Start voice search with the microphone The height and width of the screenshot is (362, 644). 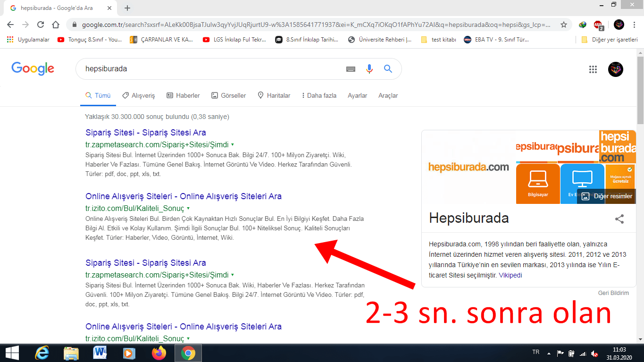369,69
